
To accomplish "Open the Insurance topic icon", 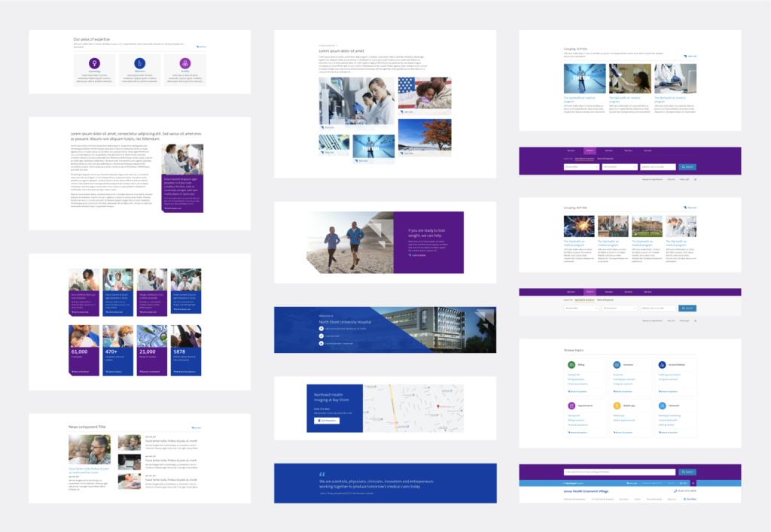I will pos(617,364).
